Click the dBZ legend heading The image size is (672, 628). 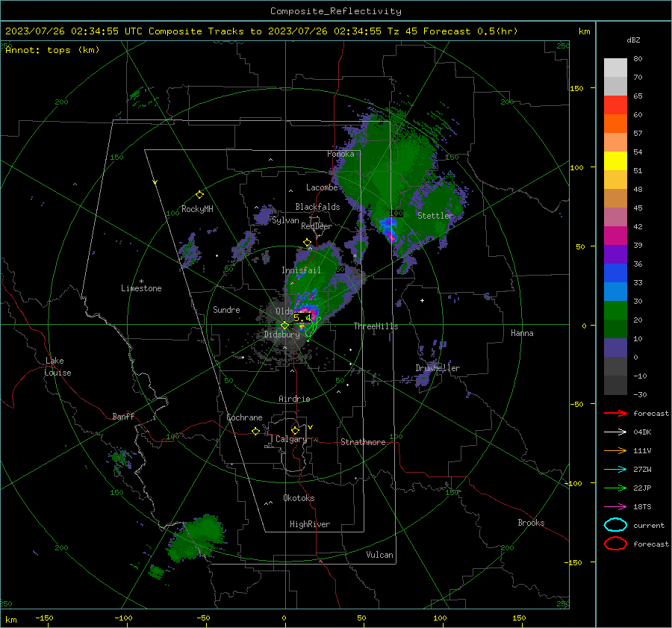(x=633, y=40)
